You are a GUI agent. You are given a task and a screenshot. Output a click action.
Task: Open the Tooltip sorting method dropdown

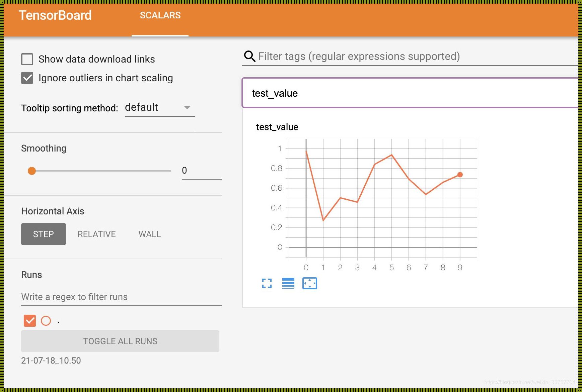click(x=160, y=108)
